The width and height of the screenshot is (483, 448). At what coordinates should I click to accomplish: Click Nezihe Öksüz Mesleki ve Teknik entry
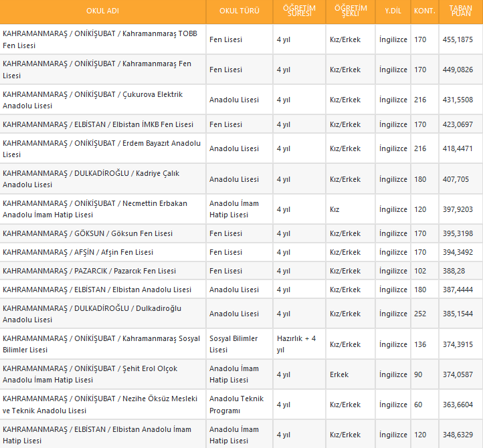100,404
